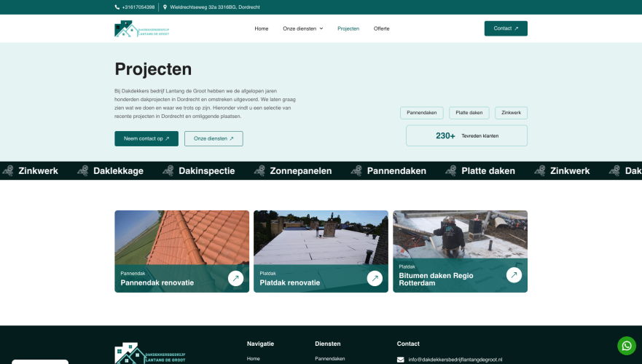Click the Dakinspectie ticker text
642x364 pixels.
[207, 171]
